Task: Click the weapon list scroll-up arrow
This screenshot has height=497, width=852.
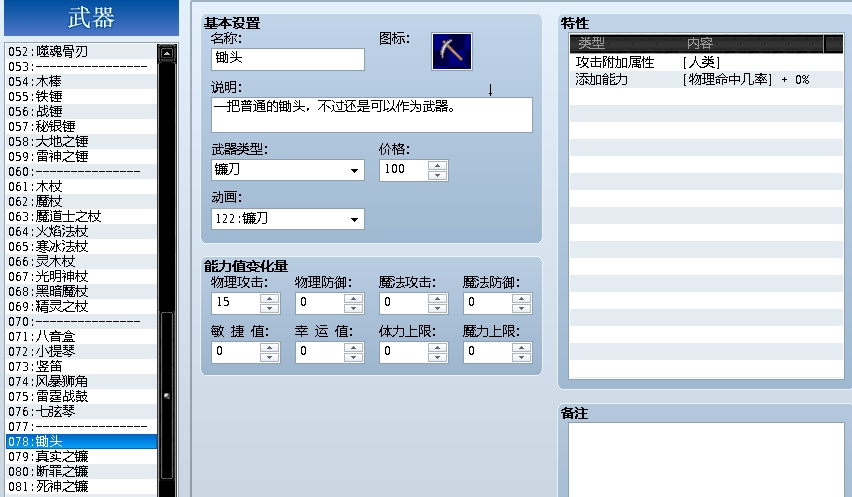Action: coord(167,53)
